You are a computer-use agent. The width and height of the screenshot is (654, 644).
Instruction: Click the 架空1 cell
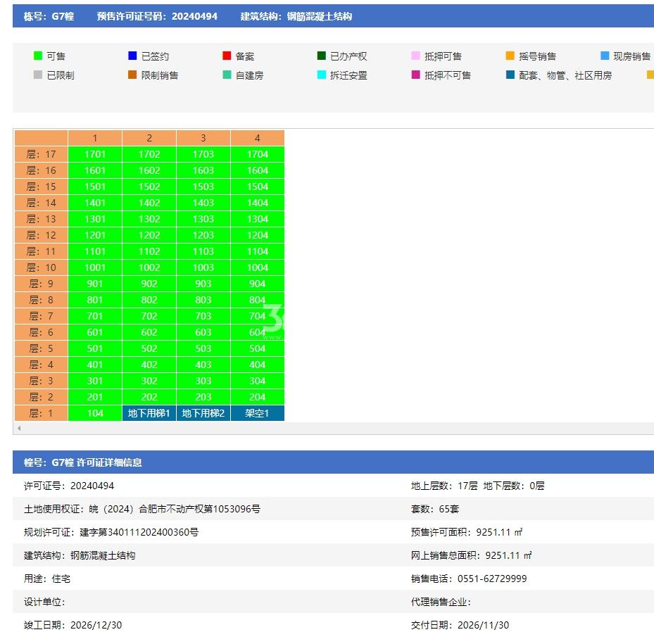258,413
